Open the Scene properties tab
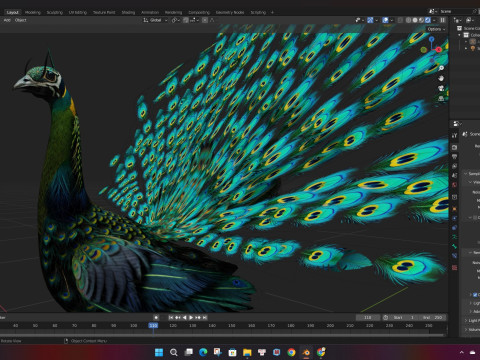This screenshot has width=480, height=360. pos(454,175)
